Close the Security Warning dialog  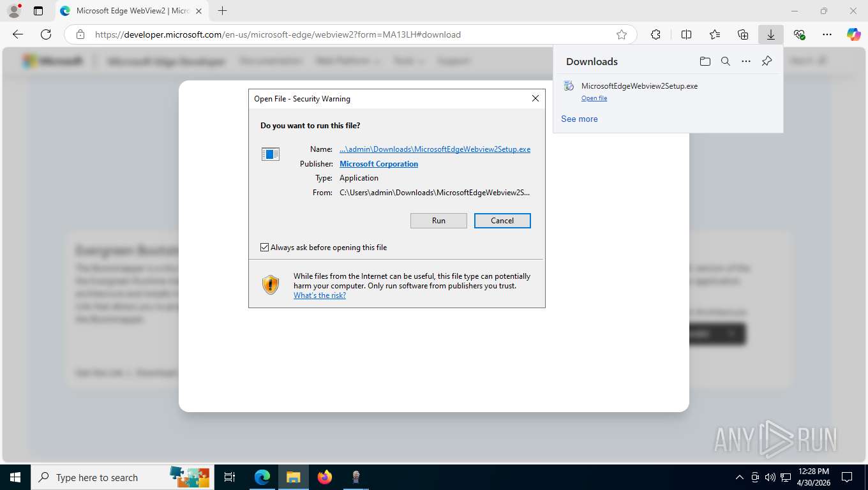[x=535, y=98]
